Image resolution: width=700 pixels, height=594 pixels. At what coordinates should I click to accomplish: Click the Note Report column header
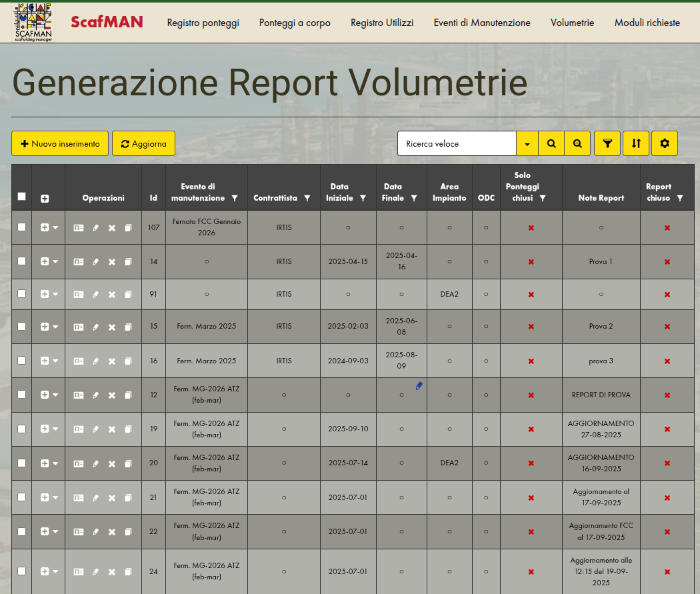pos(601,198)
